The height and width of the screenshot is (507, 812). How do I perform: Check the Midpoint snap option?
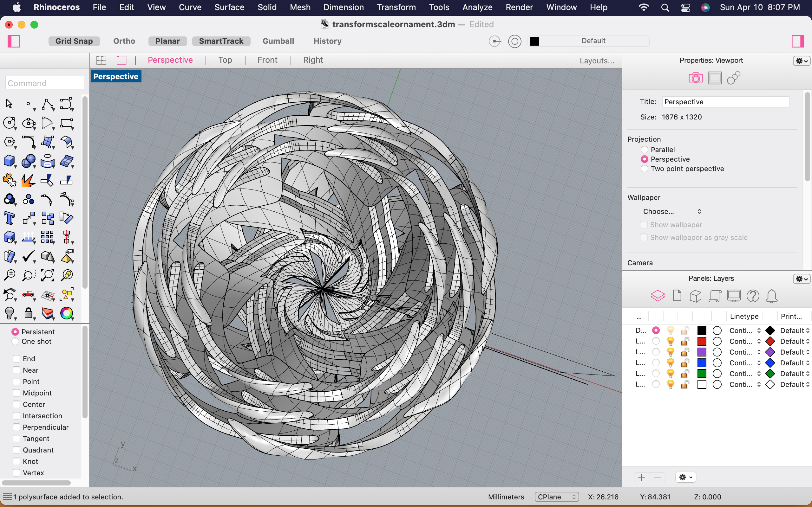(x=16, y=393)
